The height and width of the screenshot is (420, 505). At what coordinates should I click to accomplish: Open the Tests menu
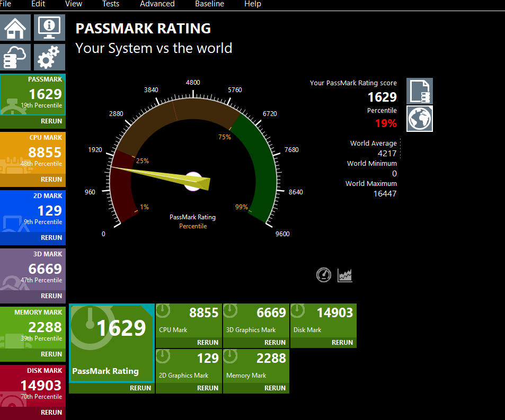[x=110, y=4]
